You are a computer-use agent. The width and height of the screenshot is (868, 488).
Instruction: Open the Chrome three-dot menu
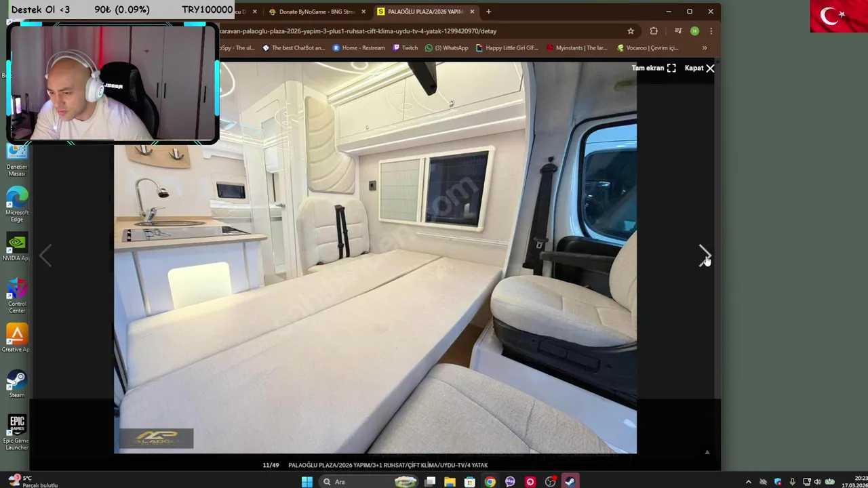pyautogui.click(x=711, y=31)
